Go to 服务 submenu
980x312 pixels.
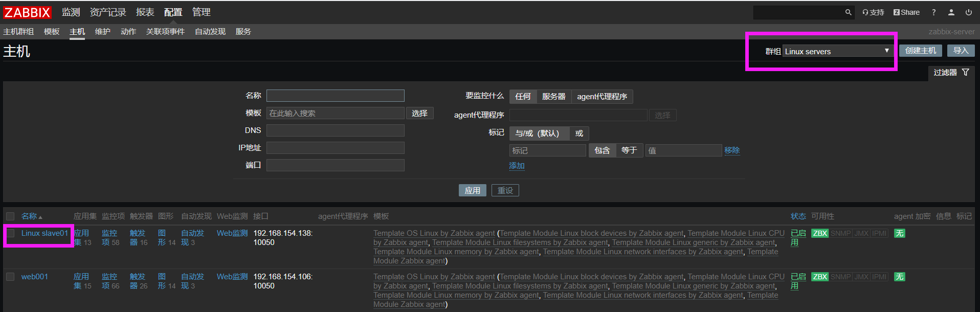click(243, 32)
